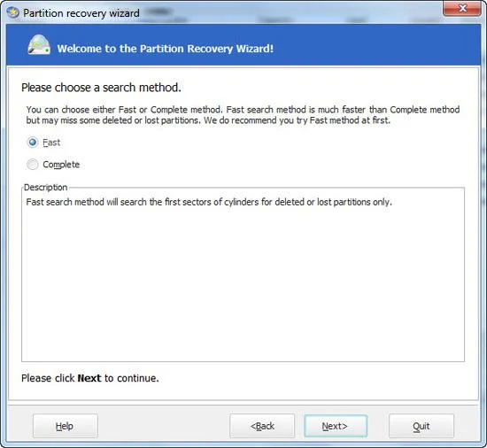
Task: Go to the previous step with Back
Action: click(x=262, y=426)
